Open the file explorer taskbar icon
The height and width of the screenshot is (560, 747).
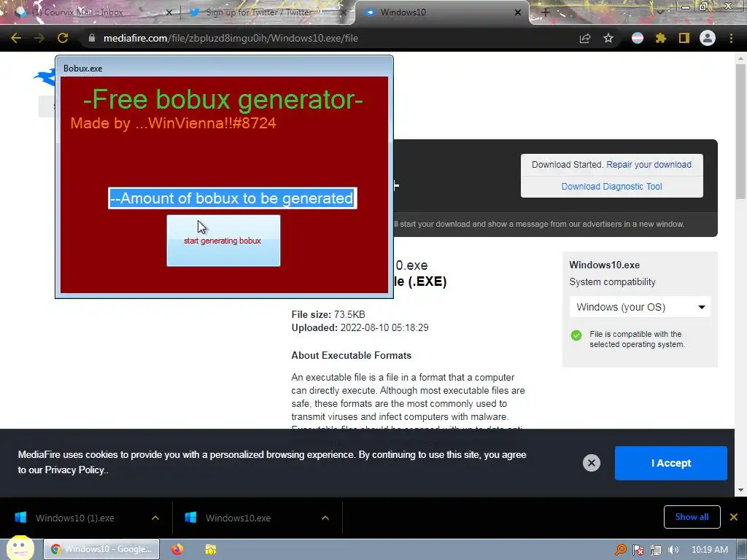(211, 549)
